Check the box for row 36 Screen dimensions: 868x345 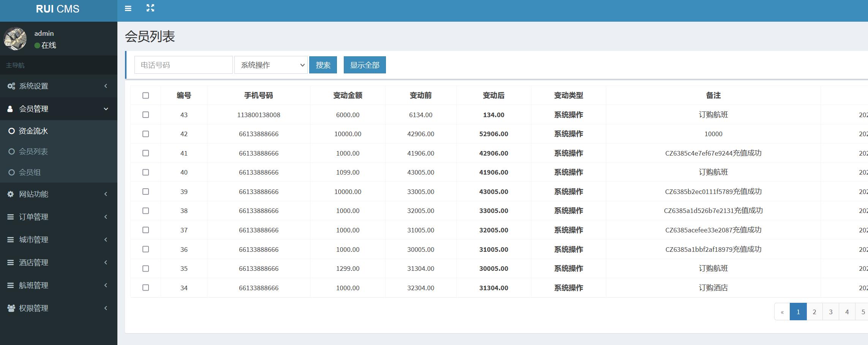(x=145, y=249)
